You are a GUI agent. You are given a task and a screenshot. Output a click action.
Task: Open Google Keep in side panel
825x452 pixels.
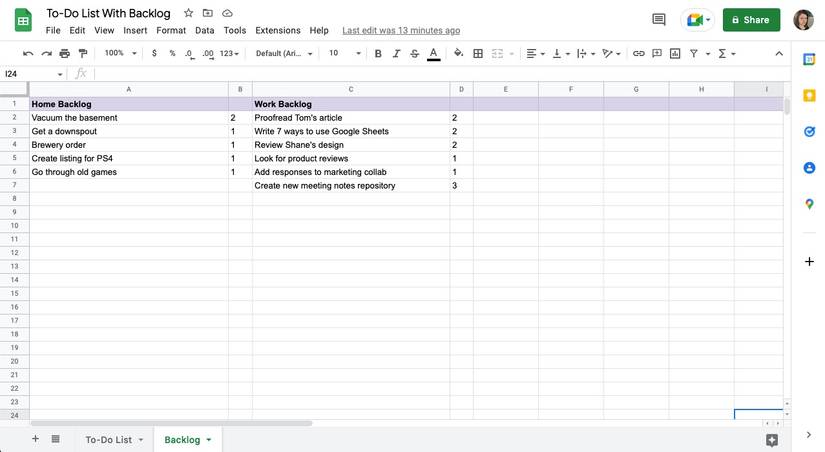pos(809,96)
